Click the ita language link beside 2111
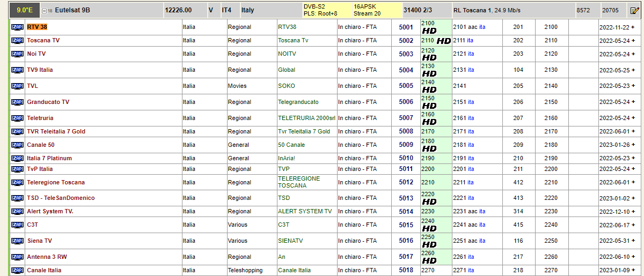Image resolution: width=644 pixels, height=276 pixels. point(471,40)
